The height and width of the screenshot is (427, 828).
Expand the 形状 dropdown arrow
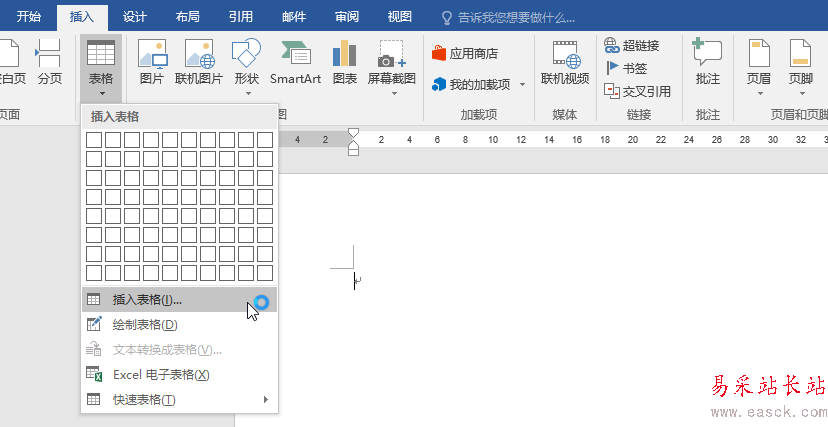pyautogui.click(x=248, y=94)
